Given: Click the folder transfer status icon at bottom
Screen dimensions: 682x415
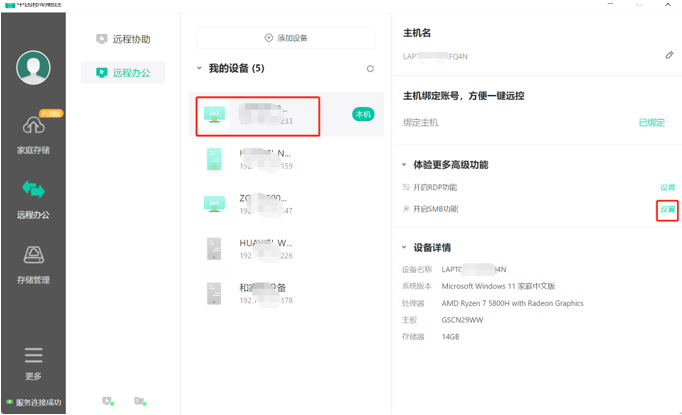Looking at the screenshot, I should [x=140, y=401].
